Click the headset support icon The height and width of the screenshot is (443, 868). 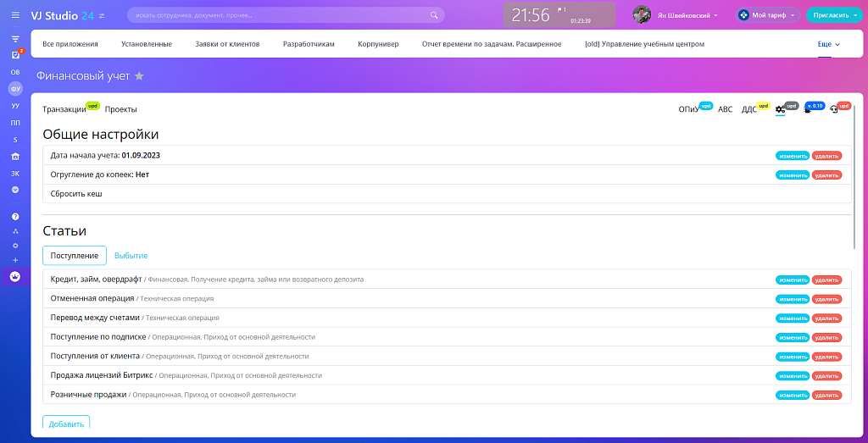pyautogui.click(x=834, y=110)
